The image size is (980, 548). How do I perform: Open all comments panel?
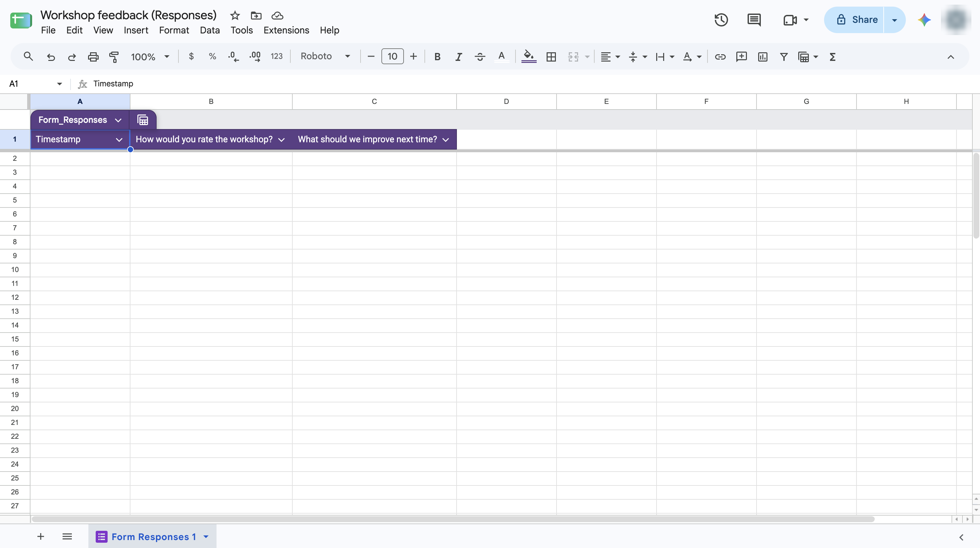(754, 20)
